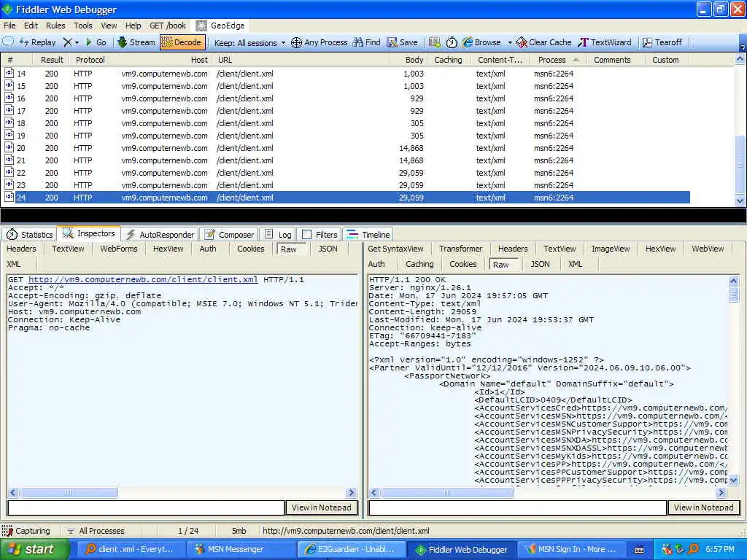Select the response Transformer tab

point(461,249)
